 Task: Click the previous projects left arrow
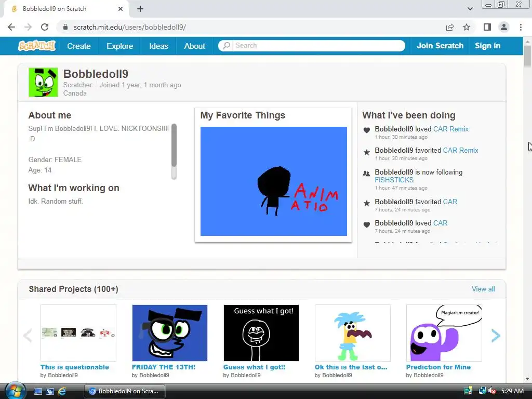click(x=28, y=336)
